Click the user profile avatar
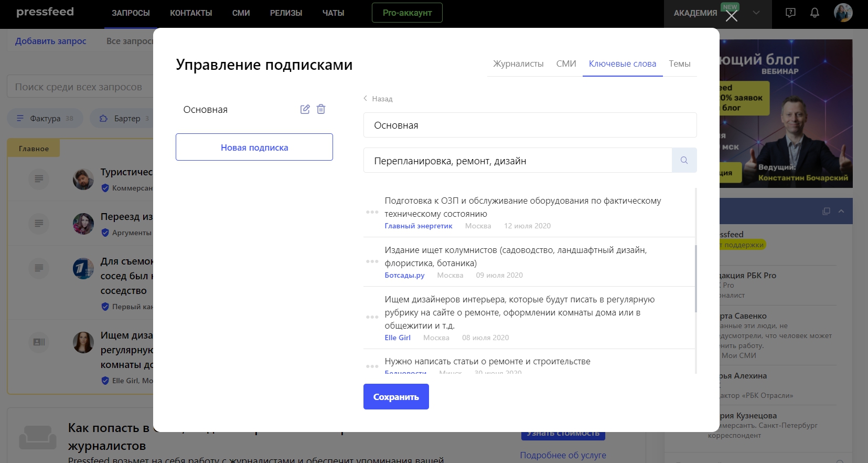Image resolution: width=868 pixels, height=463 pixels. (x=843, y=13)
